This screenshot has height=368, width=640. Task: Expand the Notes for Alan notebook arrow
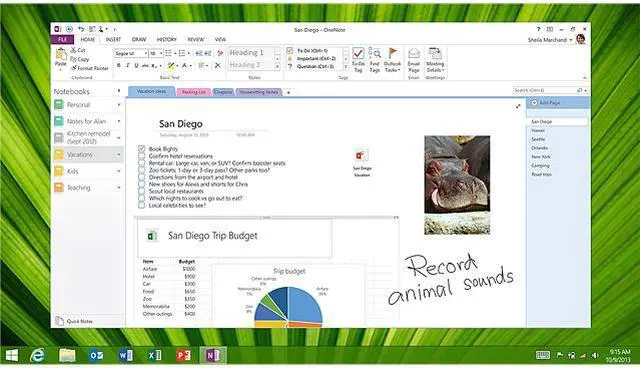[x=119, y=121]
